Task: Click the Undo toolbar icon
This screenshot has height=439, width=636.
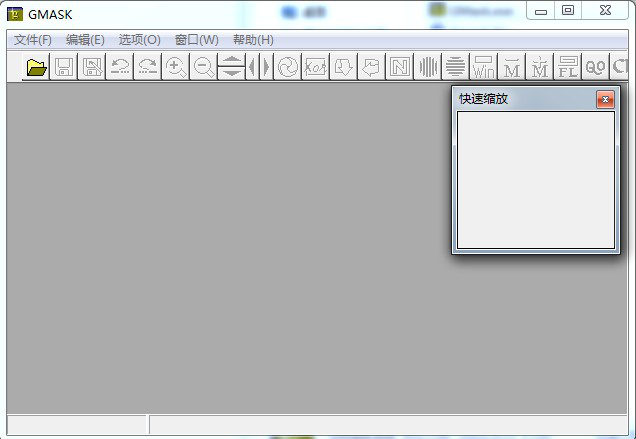Action: pos(120,67)
